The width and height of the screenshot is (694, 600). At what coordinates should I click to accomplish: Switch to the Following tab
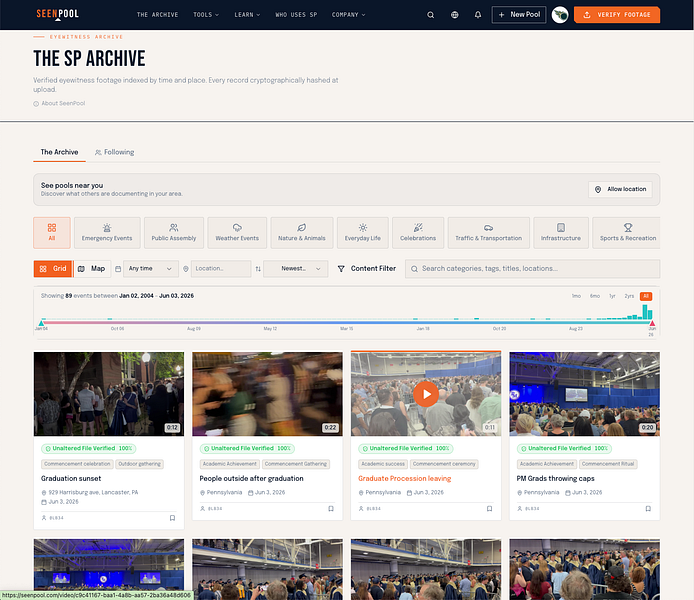pyautogui.click(x=114, y=152)
